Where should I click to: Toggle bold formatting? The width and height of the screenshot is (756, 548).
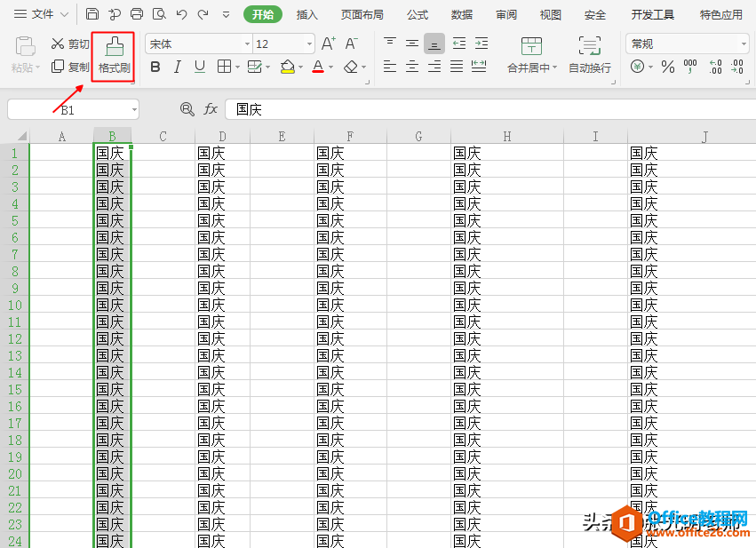[x=155, y=67]
